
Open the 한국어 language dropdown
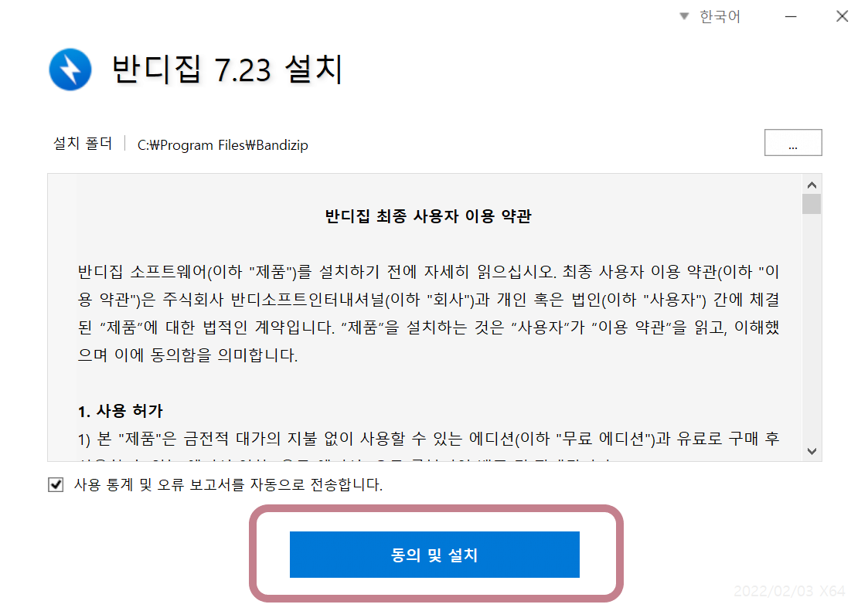point(710,16)
